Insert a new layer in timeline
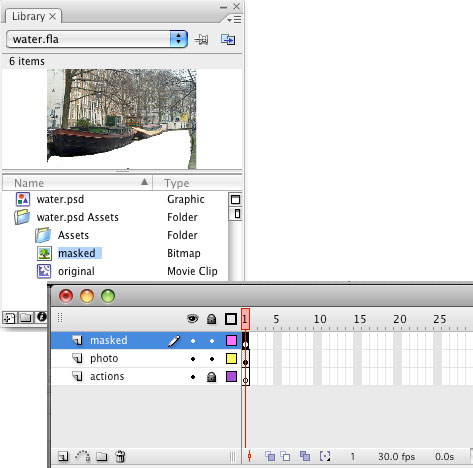The height and width of the screenshot is (468, 473). point(63,456)
